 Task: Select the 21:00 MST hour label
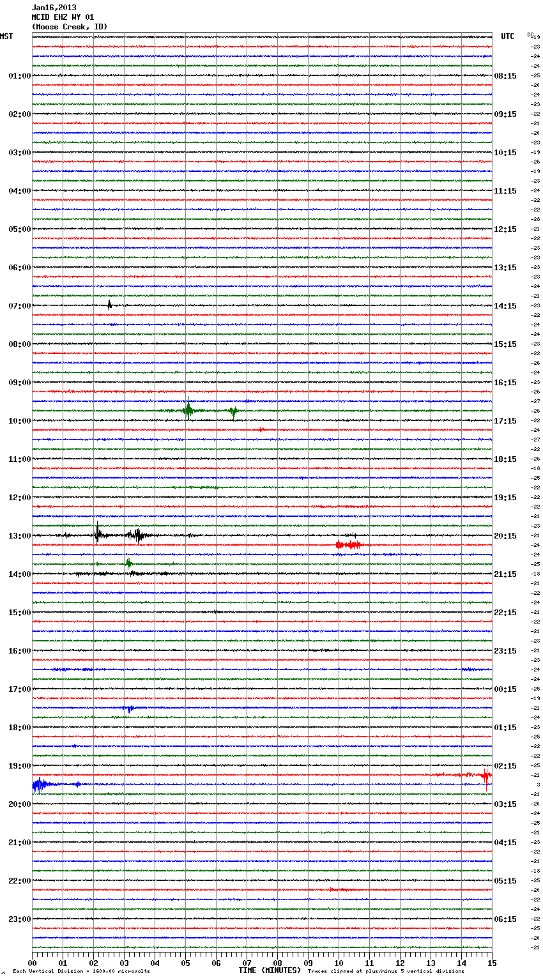click(x=19, y=843)
